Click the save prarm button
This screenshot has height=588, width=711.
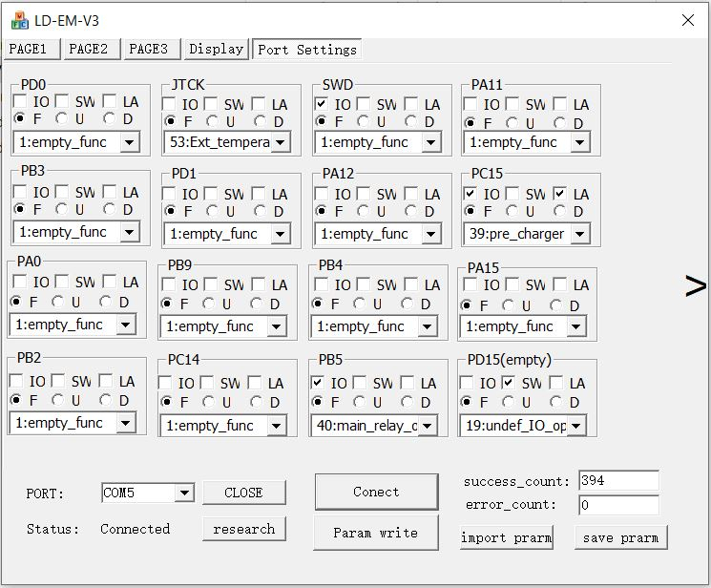[x=620, y=537]
